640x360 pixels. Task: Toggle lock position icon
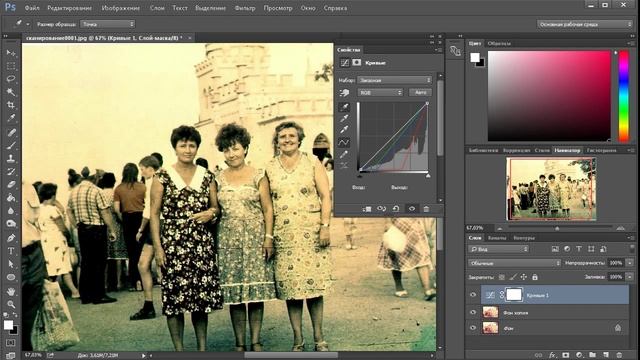(524, 277)
